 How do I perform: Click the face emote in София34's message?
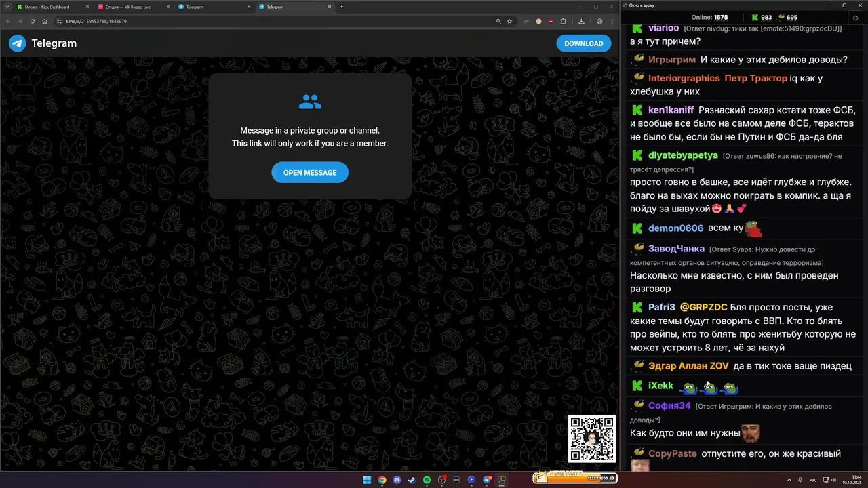(x=749, y=433)
